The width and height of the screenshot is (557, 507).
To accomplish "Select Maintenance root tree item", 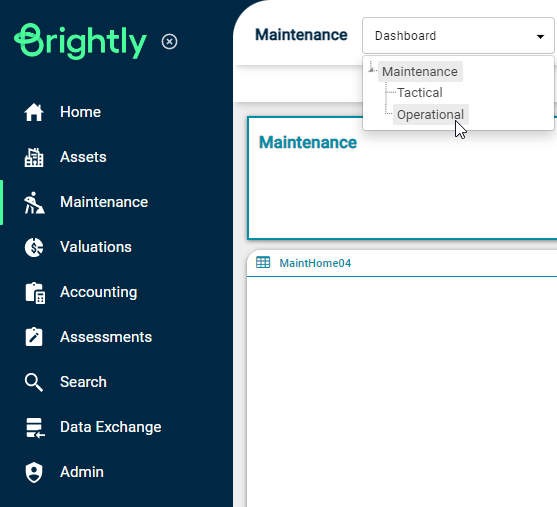I will coord(420,71).
